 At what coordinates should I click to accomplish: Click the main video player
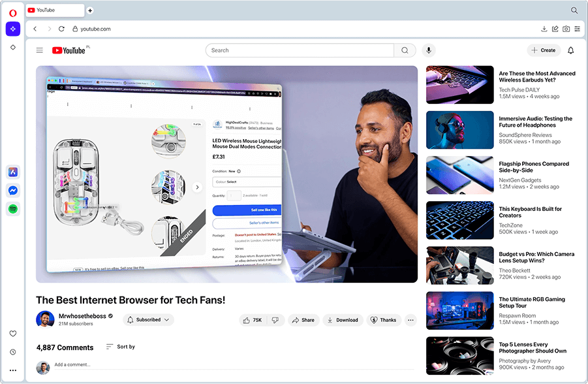tap(227, 174)
